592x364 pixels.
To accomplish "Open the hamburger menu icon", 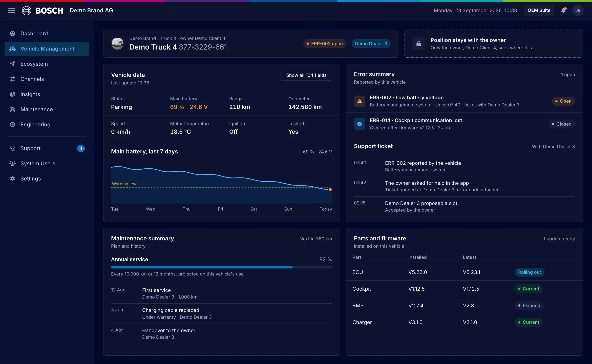I will (x=12, y=10).
